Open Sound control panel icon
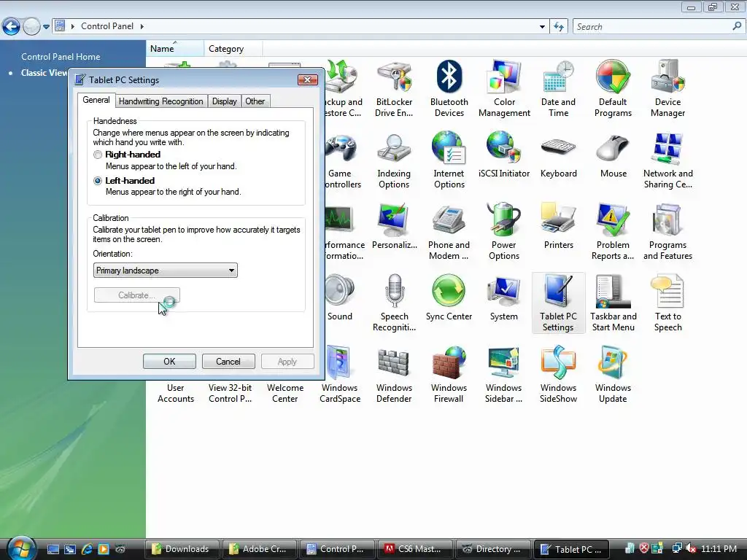 (340, 298)
